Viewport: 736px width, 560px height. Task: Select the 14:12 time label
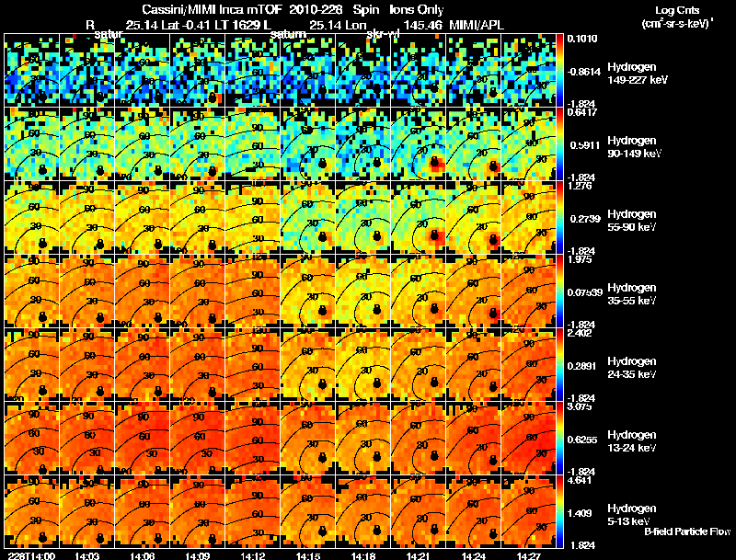pyautogui.click(x=253, y=555)
